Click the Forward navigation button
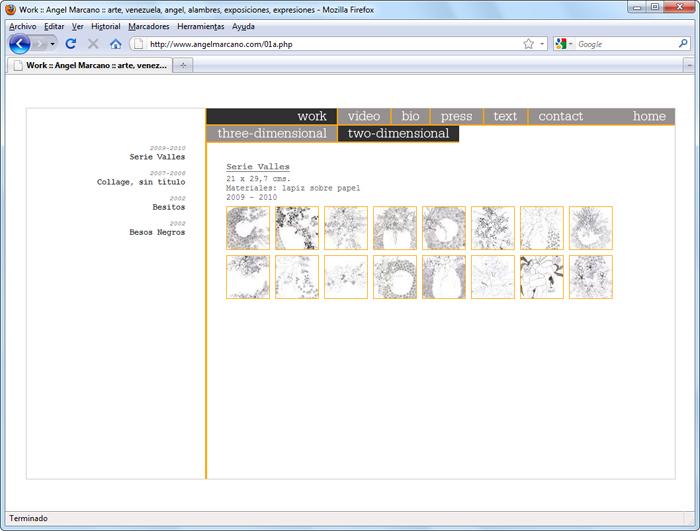The image size is (700, 531). (41, 44)
